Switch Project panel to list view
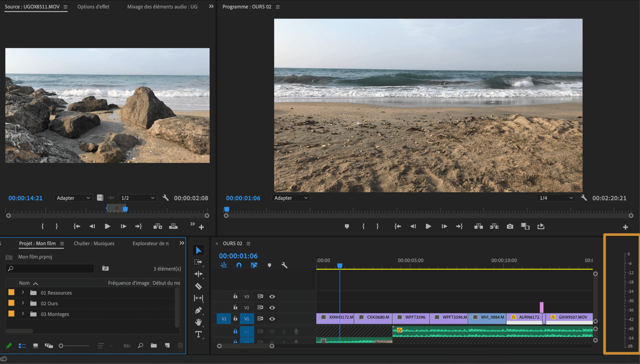This screenshot has width=640, height=364. pyautogui.click(x=22, y=346)
